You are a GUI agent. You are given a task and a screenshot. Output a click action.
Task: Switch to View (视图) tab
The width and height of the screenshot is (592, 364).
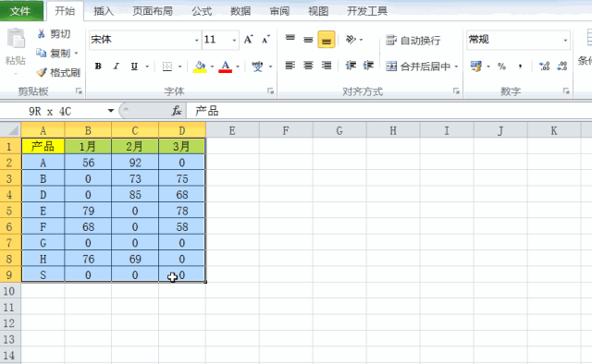pyautogui.click(x=318, y=11)
